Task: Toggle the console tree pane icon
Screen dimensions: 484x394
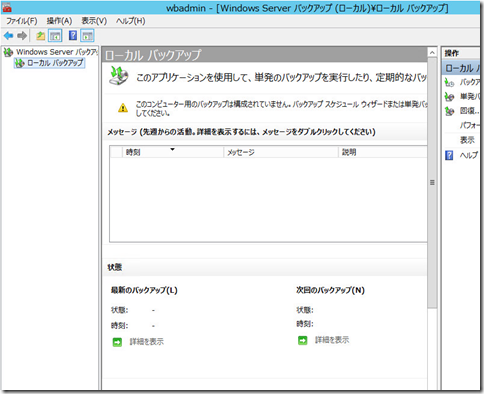Action: coord(55,35)
